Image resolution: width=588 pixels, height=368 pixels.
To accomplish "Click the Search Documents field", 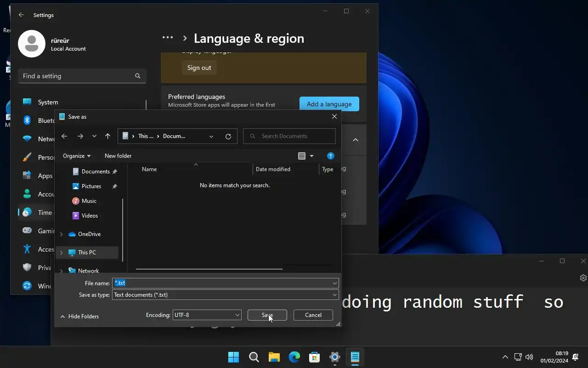I will [x=289, y=136].
